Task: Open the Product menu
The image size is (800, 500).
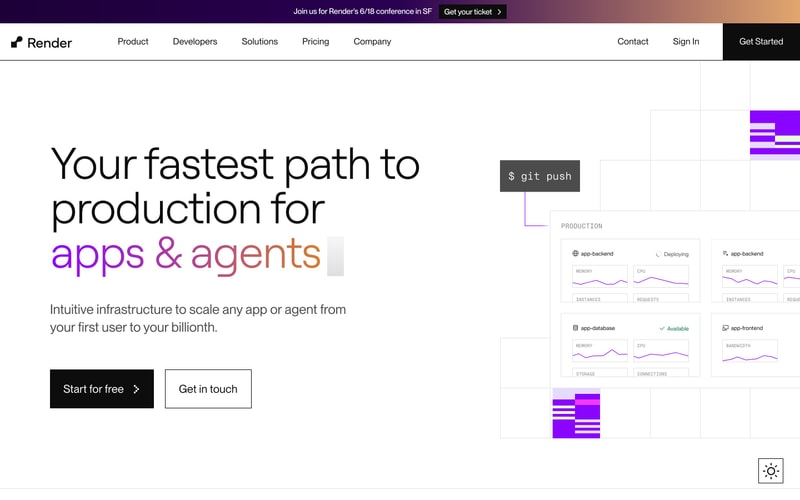Action: [x=133, y=41]
